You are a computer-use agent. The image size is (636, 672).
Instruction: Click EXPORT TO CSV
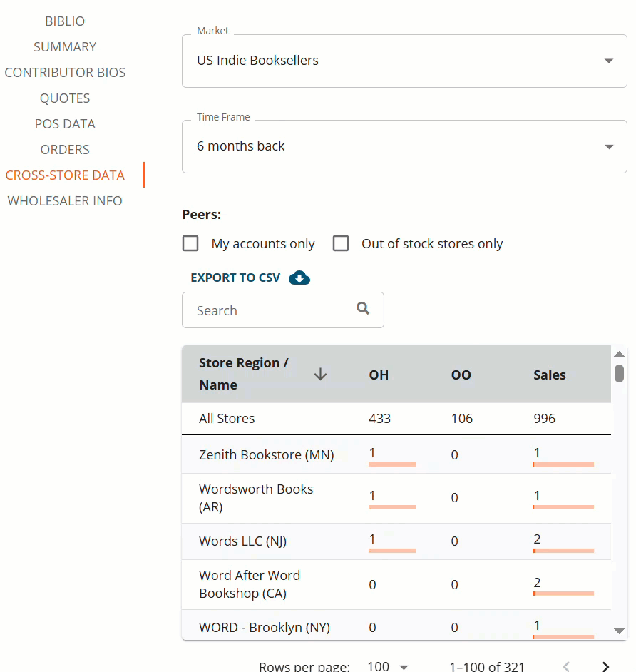coord(235,278)
